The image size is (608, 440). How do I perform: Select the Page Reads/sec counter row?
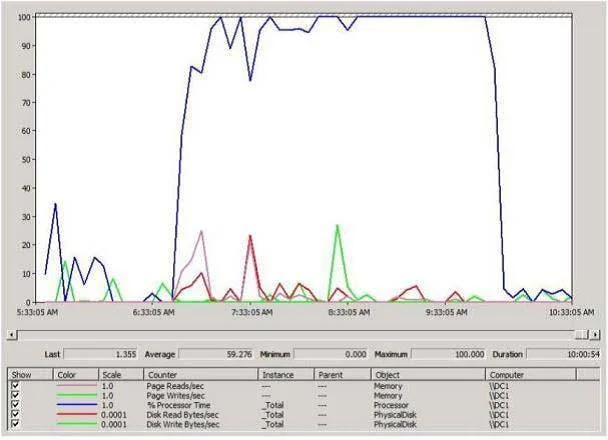[x=303, y=386]
